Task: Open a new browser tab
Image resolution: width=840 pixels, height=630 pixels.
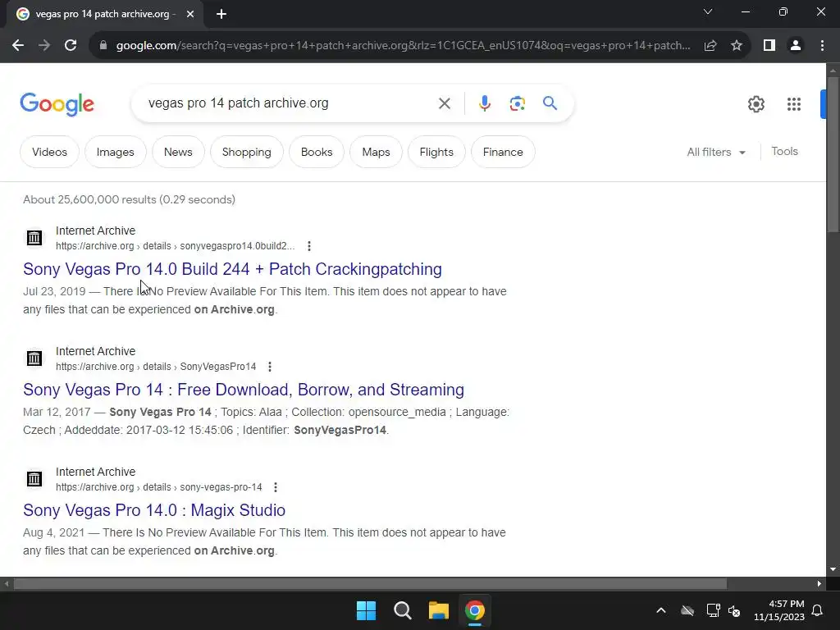Action: (x=221, y=15)
